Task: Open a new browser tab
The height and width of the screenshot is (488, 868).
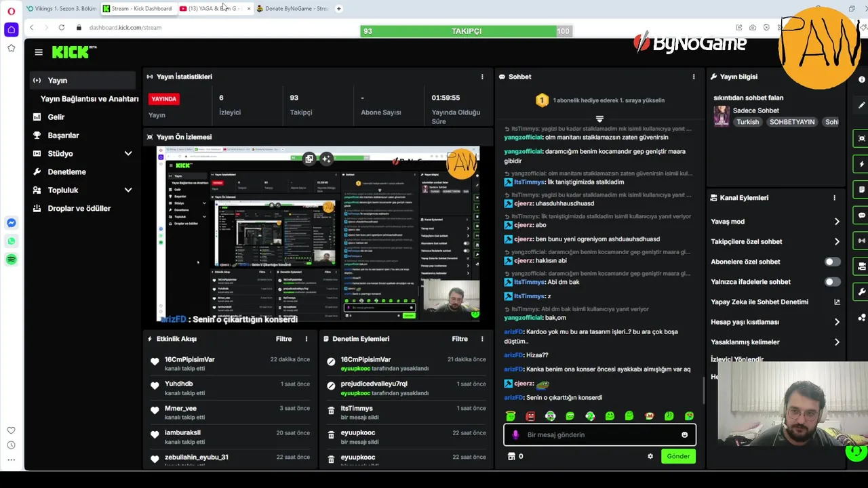Action: 339,9
